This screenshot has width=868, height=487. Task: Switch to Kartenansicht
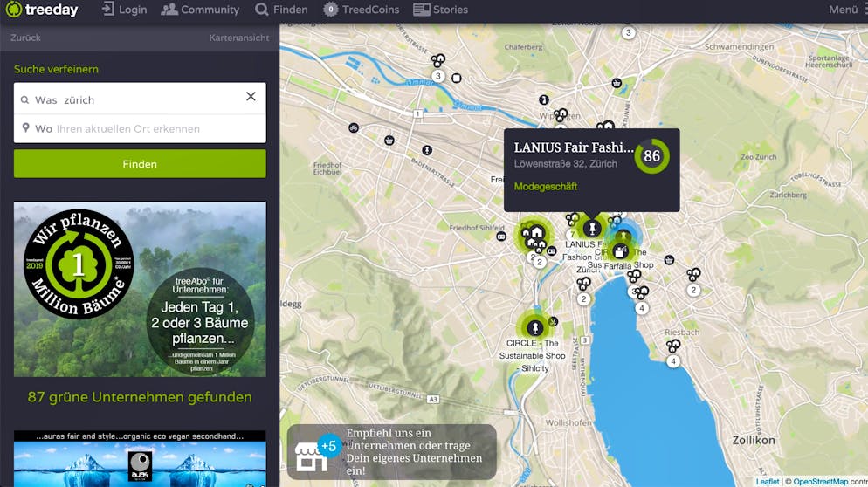[x=238, y=38]
